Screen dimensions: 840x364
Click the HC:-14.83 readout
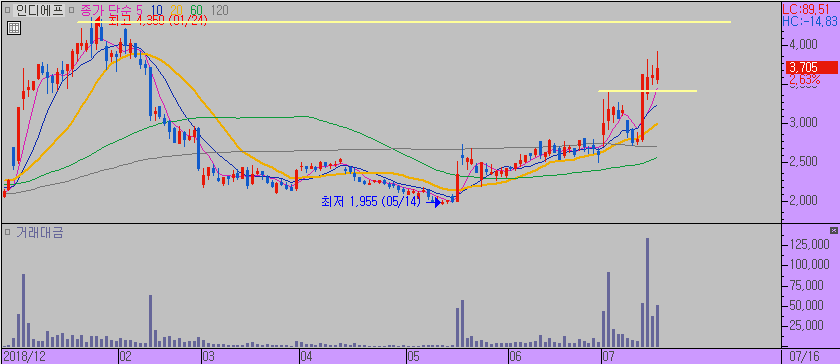810,21
